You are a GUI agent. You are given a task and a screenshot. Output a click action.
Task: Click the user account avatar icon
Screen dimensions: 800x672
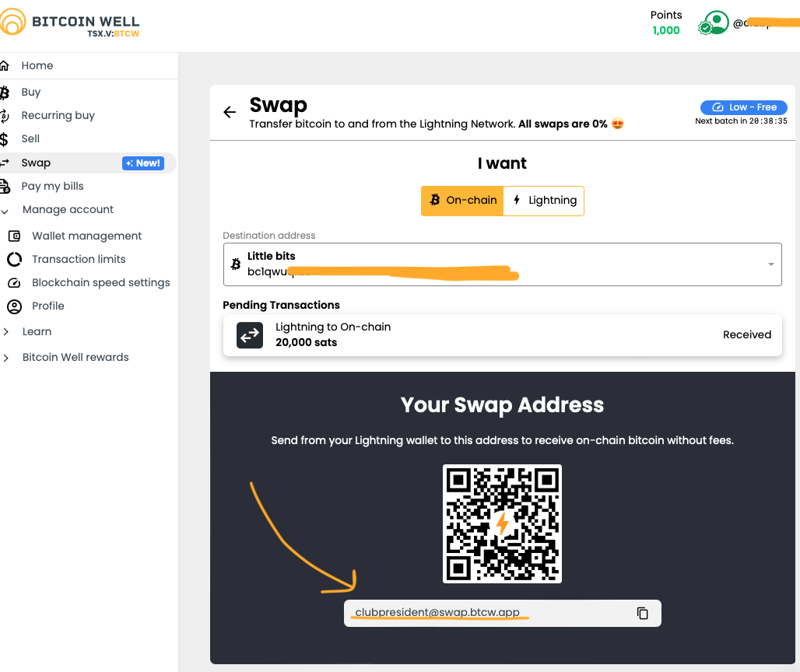click(714, 23)
